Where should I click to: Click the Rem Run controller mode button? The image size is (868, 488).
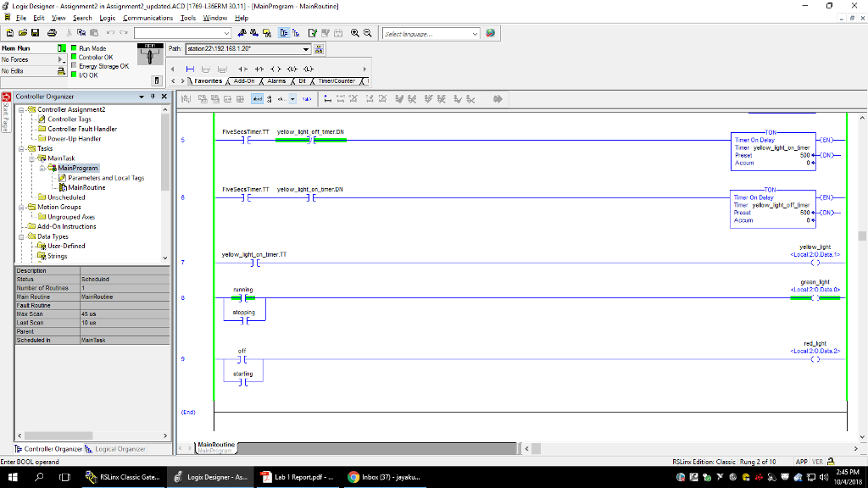tap(25, 48)
